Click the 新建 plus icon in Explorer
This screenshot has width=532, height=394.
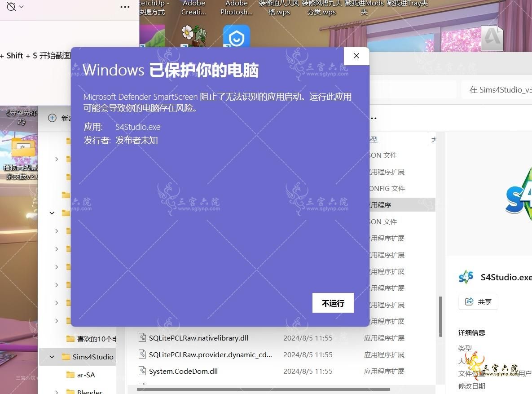(x=52, y=118)
